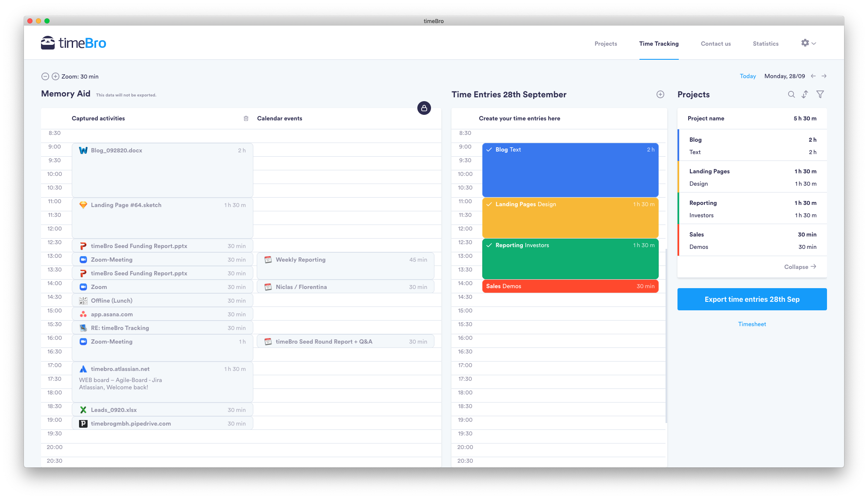Click the zoom out icon next to Zoom label
Image resolution: width=868 pixels, height=499 pixels.
point(45,76)
